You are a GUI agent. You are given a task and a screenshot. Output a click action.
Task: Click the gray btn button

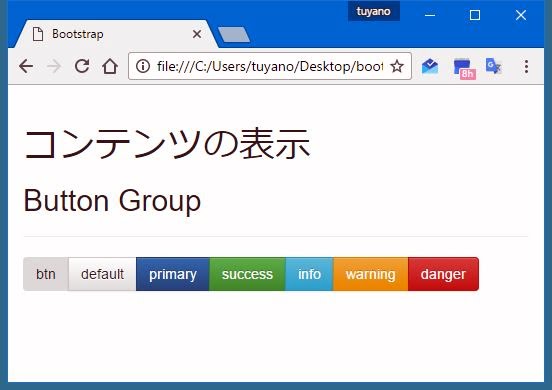(46, 274)
